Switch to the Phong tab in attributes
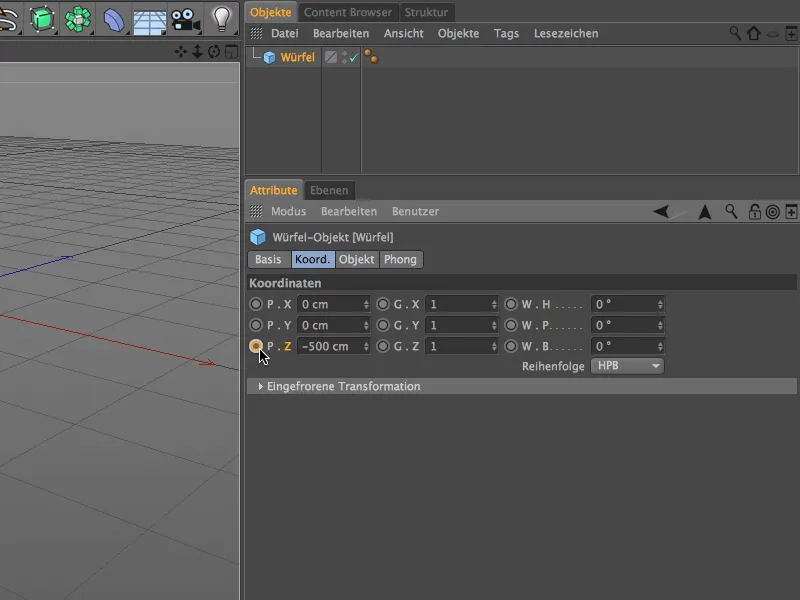 coord(401,259)
